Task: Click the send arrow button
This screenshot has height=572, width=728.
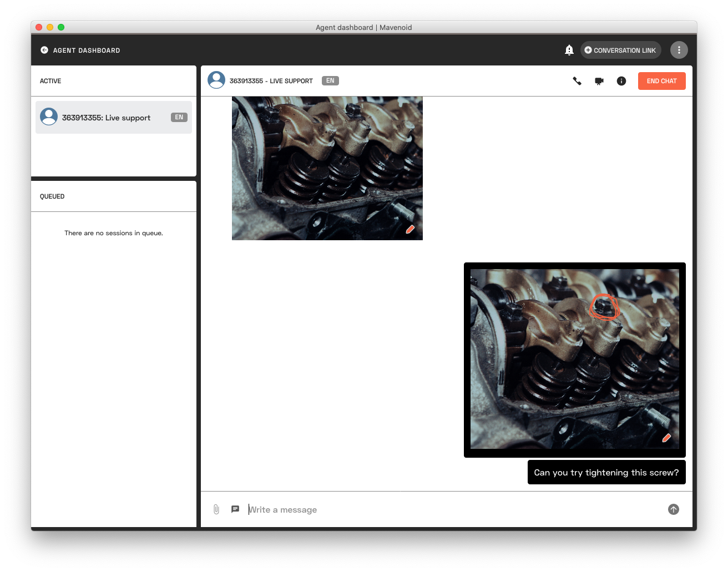Action: 674,509
